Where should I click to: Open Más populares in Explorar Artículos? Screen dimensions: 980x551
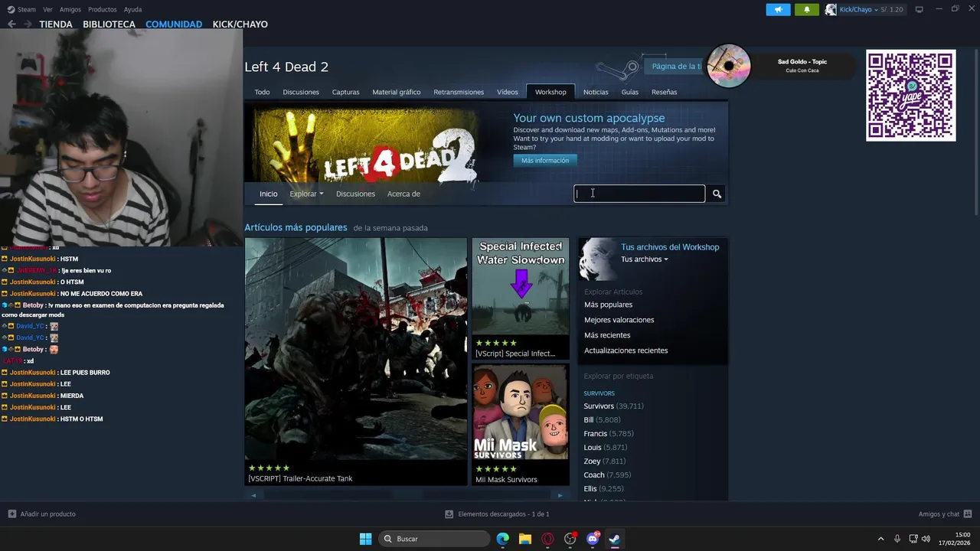(x=608, y=305)
